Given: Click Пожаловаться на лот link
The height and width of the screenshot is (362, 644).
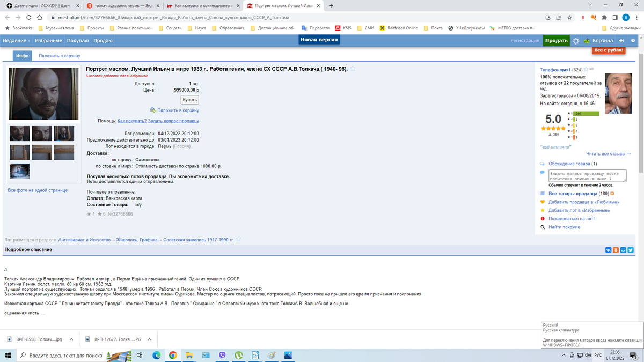Looking at the screenshot, I should 571,219.
